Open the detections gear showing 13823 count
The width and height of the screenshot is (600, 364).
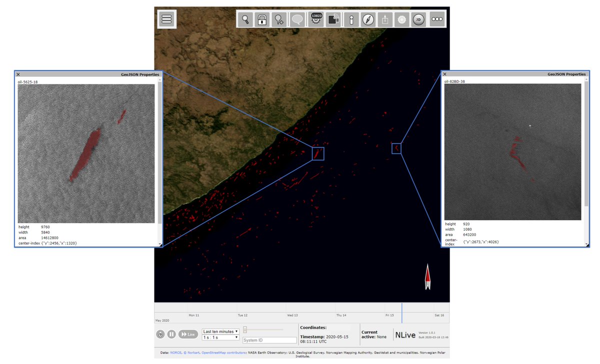coord(315,19)
